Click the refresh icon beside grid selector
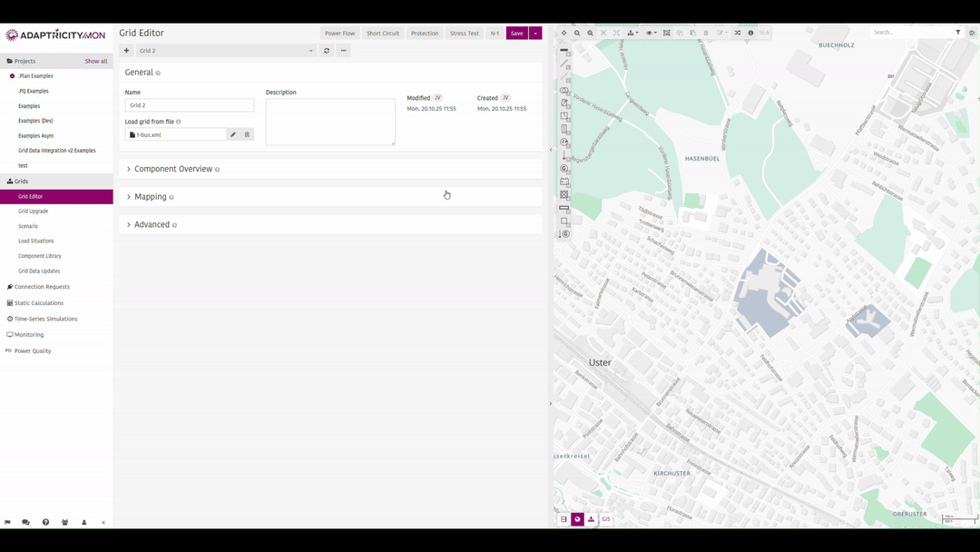Screen dimensions: 980x552 point(327,51)
